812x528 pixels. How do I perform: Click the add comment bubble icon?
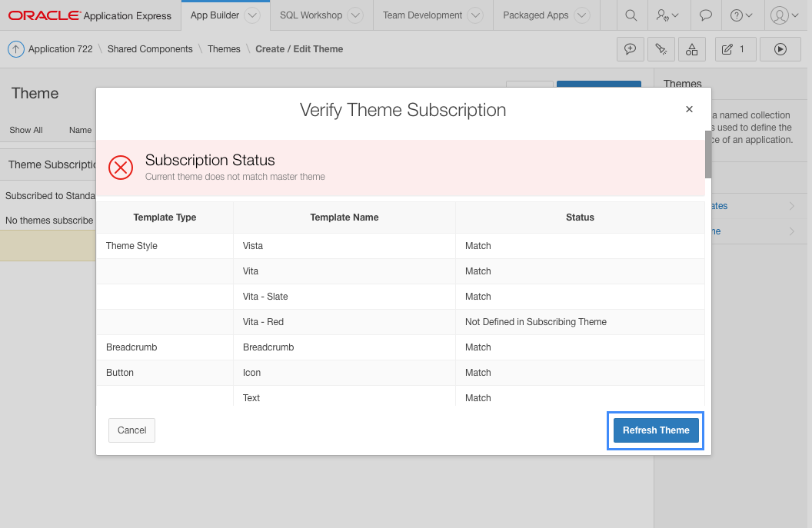pyautogui.click(x=631, y=49)
